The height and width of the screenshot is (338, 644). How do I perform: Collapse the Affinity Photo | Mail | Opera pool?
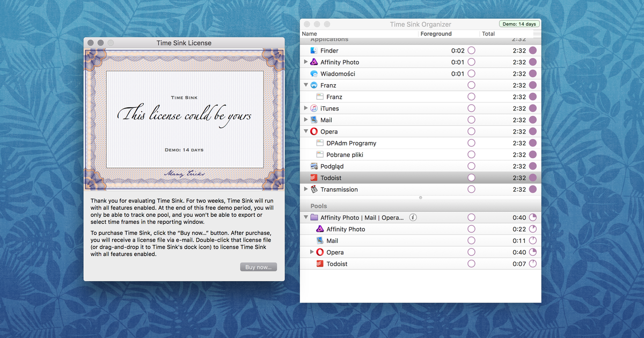click(x=306, y=217)
